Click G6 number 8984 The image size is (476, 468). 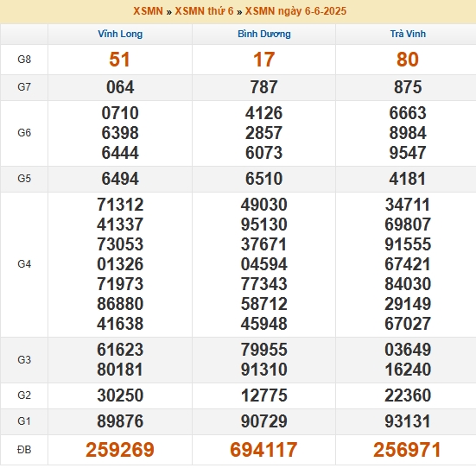[x=408, y=133]
